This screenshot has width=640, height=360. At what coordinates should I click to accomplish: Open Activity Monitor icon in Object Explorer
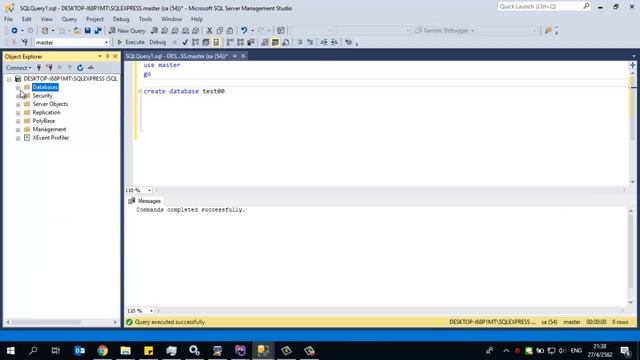(91, 68)
